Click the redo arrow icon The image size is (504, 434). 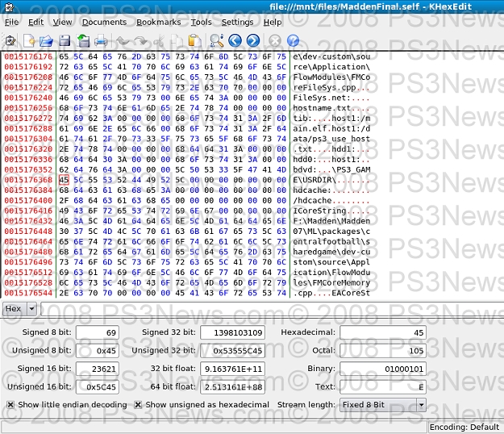(x=140, y=41)
